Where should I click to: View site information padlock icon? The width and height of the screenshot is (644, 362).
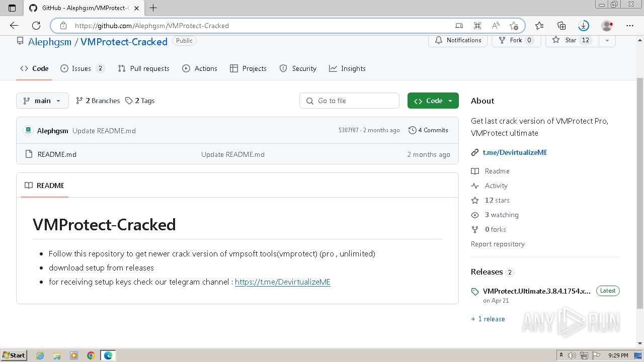tap(63, 26)
